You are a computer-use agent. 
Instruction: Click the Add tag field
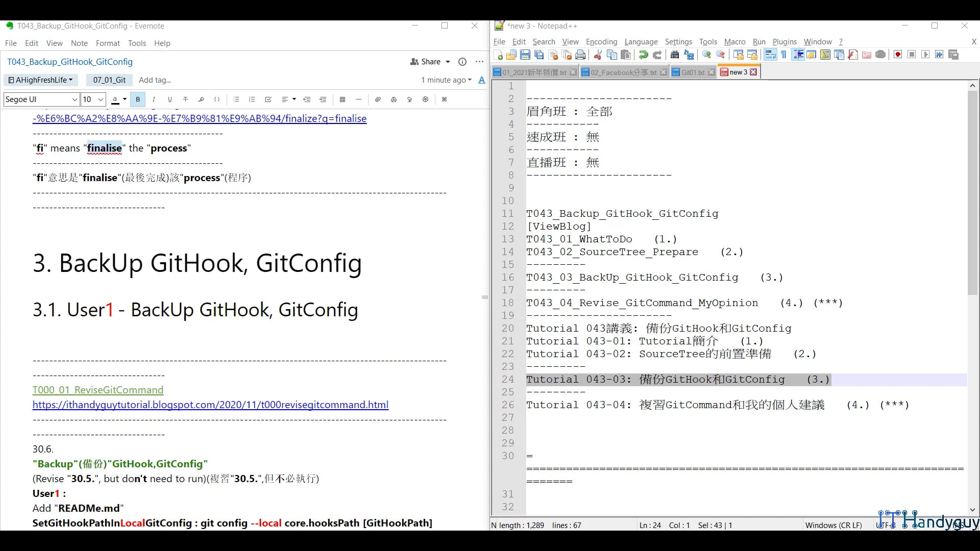pos(155,80)
